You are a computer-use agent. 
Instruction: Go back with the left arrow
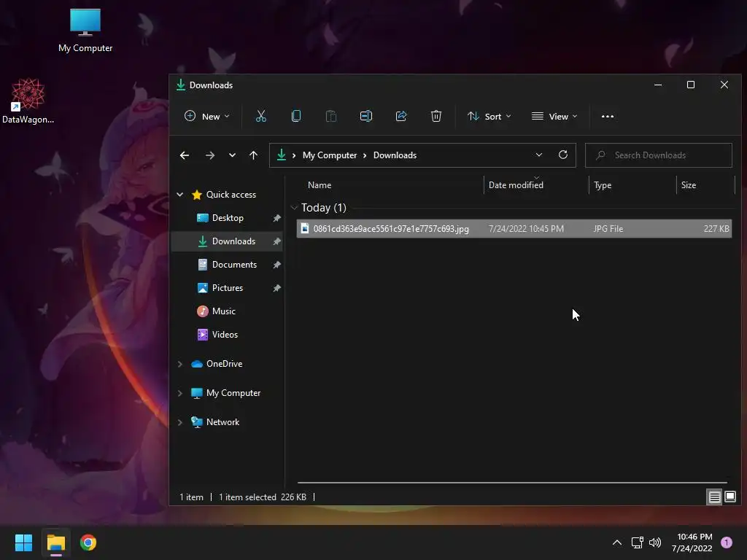pyautogui.click(x=185, y=155)
